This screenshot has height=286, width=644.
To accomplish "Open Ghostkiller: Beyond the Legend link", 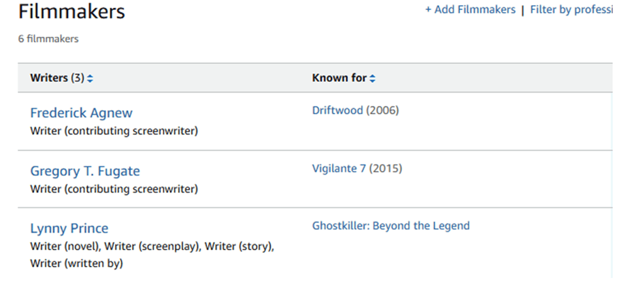I will point(391,226).
